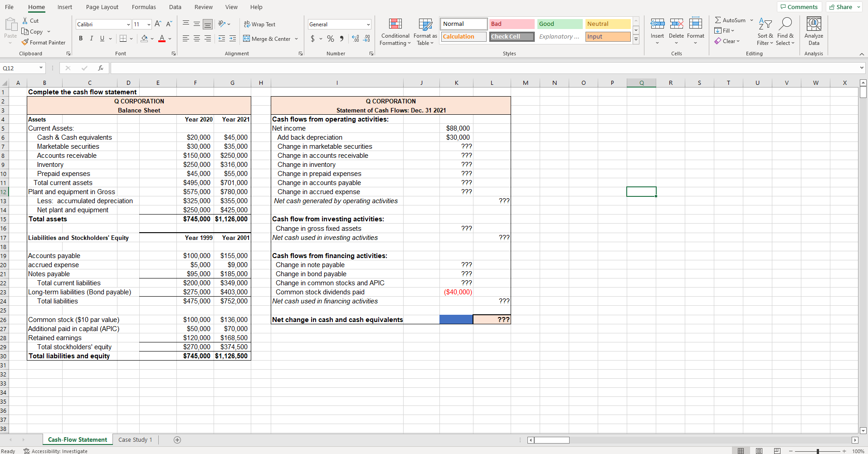Toggle Wrap Text on
Image resolution: width=868 pixels, height=454 pixels.
pyautogui.click(x=259, y=24)
